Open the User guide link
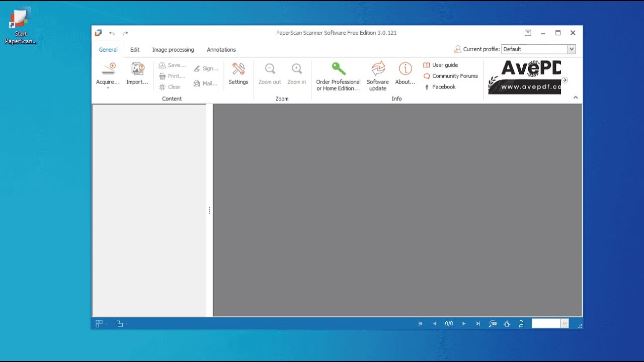 tap(441, 65)
